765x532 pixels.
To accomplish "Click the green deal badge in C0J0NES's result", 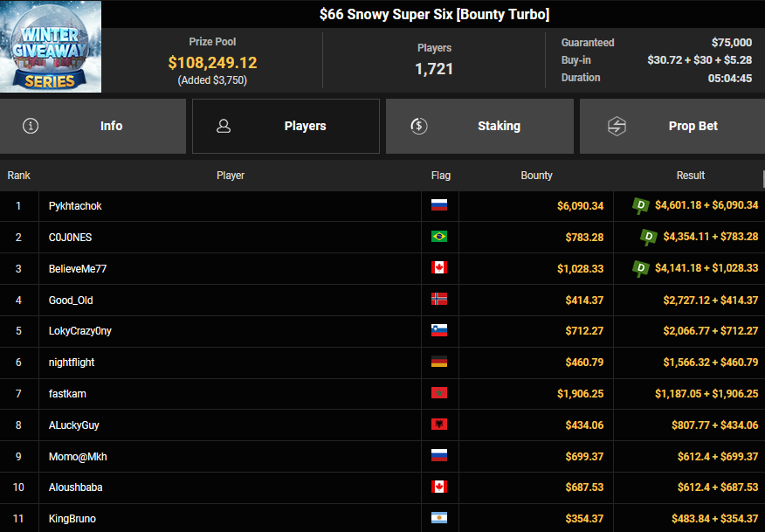I will pyautogui.click(x=649, y=237).
